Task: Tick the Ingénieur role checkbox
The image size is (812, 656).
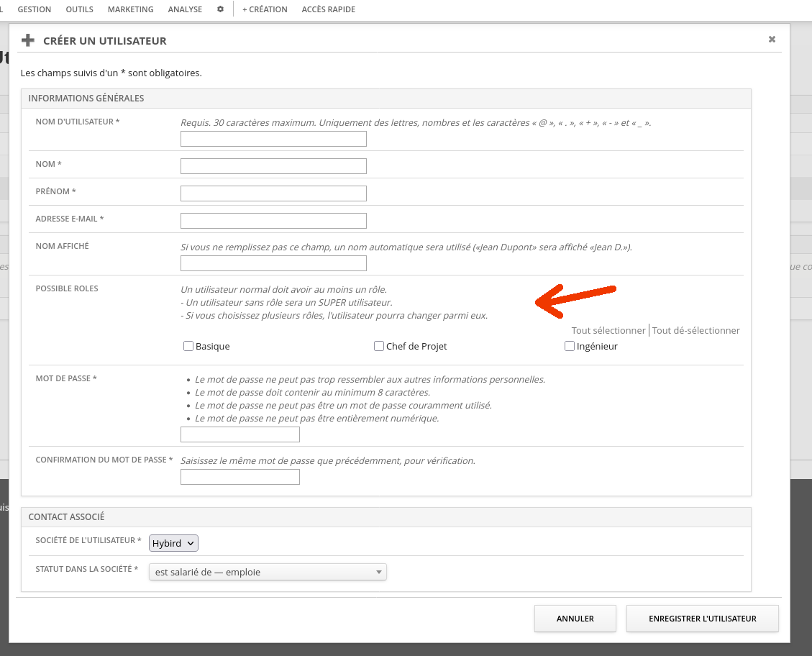Action: coord(570,346)
